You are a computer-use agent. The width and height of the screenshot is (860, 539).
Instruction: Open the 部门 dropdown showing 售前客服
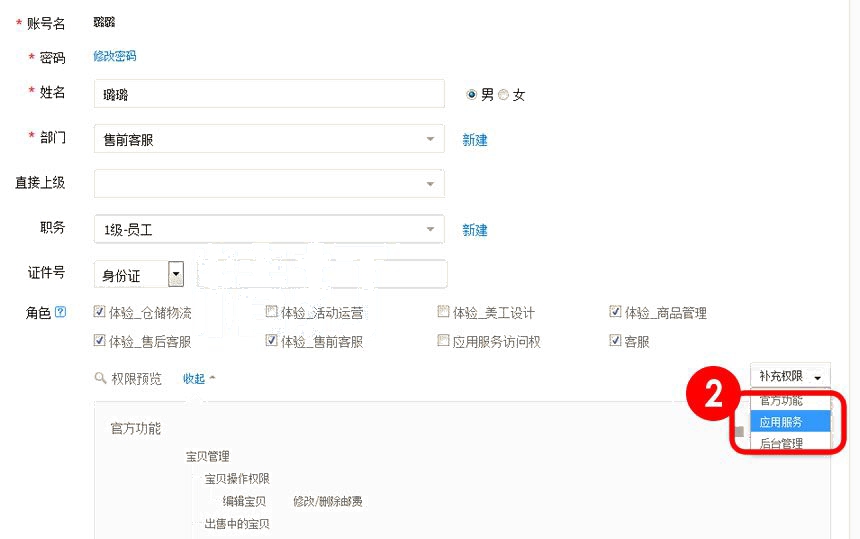pos(269,139)
